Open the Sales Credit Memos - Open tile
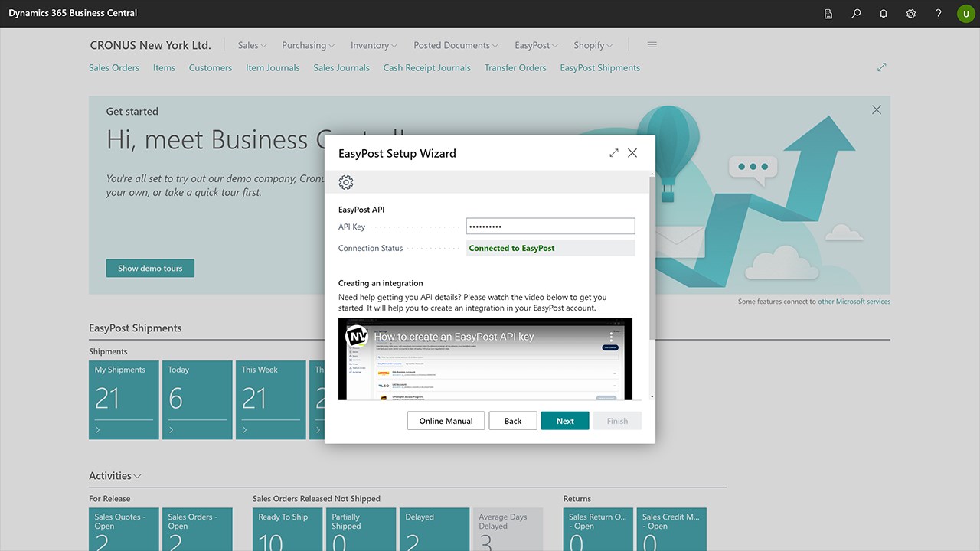Image resolution: width=980 pixels, height=551 pixels. (x=672, y=530)
